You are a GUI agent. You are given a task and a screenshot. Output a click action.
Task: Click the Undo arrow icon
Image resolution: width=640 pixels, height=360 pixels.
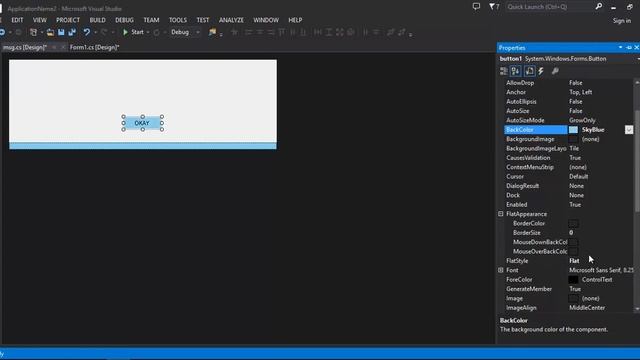(87, 32)
